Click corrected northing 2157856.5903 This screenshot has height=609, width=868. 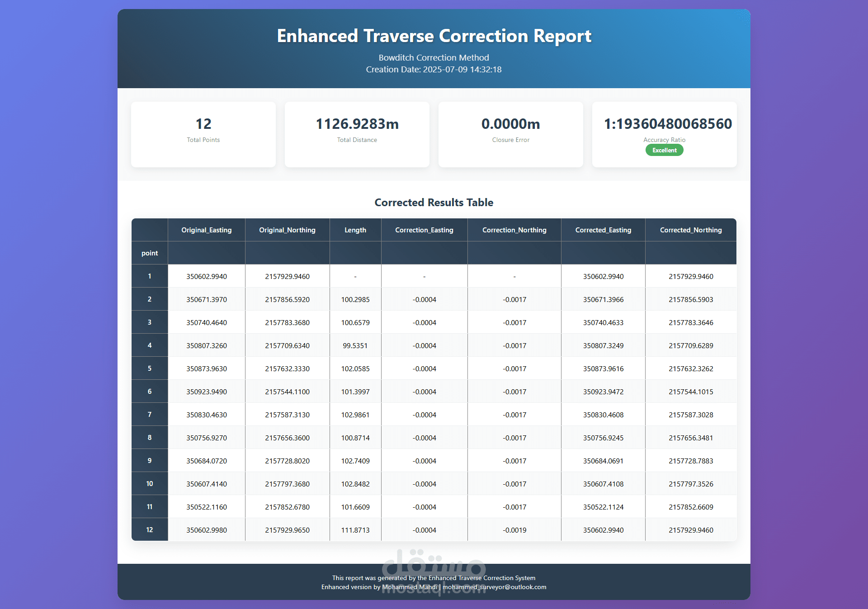point(691,299)
